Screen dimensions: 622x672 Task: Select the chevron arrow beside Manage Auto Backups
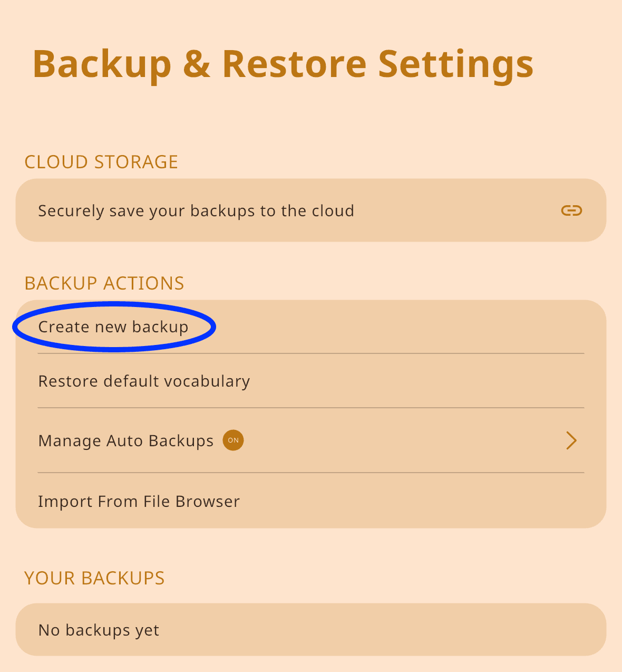[x=571, y=440]
